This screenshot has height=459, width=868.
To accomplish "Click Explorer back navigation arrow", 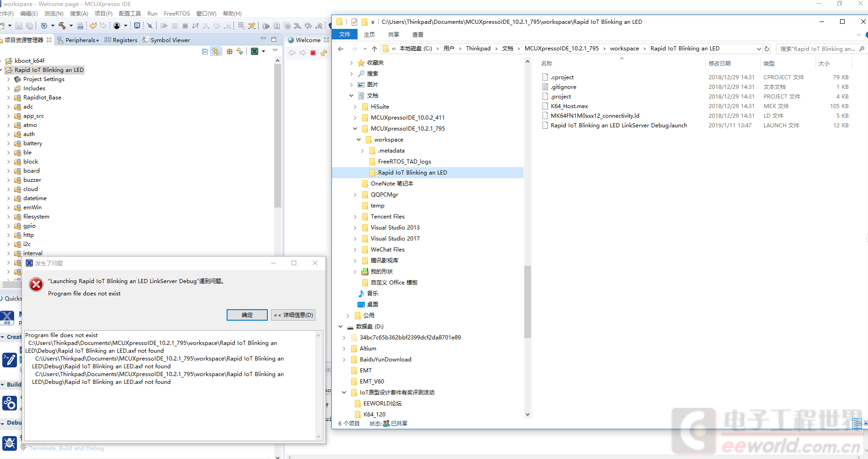I will click(x=341, y=49).
